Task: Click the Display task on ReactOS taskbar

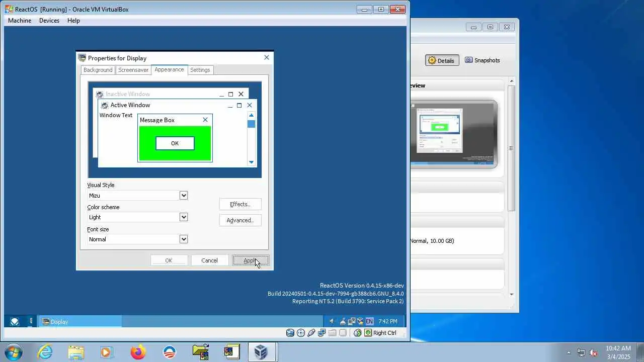Action: coord(80,322)
